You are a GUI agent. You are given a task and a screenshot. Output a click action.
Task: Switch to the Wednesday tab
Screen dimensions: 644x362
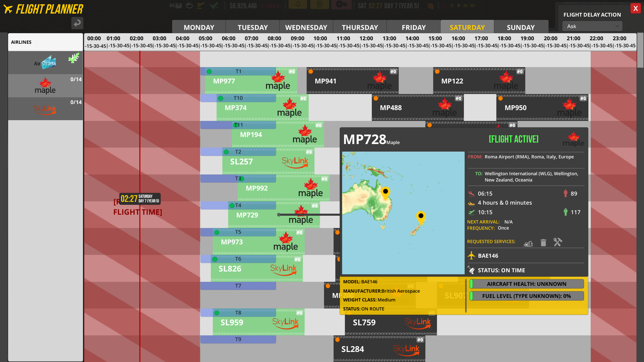click(306, 27)
